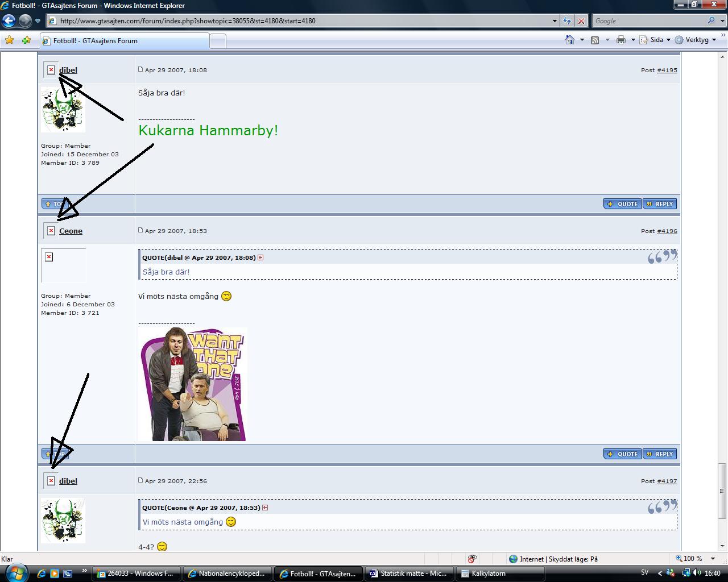Click the scrollbar up arrow
Viewport: 728px width, 582px height.
pyautogui.click(x=722, y=56)
